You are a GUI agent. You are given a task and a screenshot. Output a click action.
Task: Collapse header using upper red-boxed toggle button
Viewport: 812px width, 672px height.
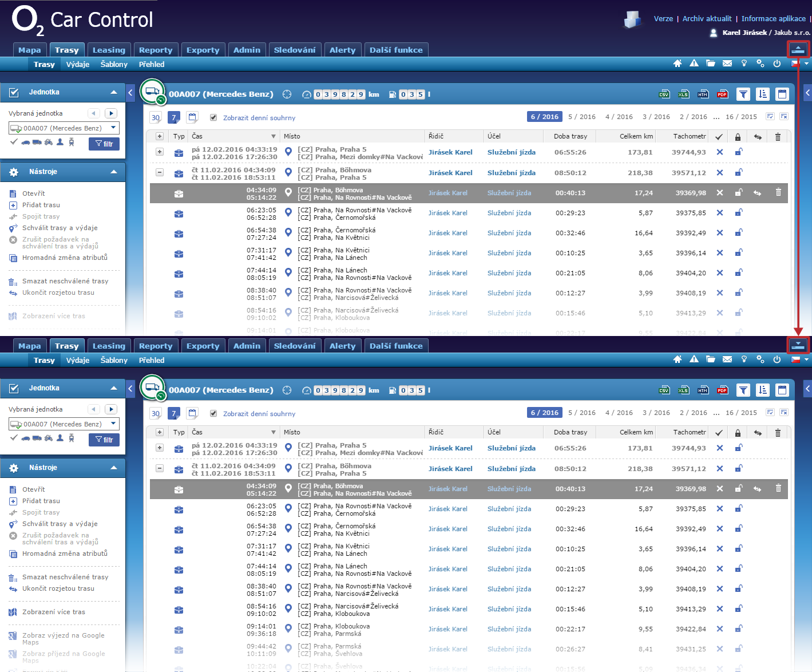point(798,49)
